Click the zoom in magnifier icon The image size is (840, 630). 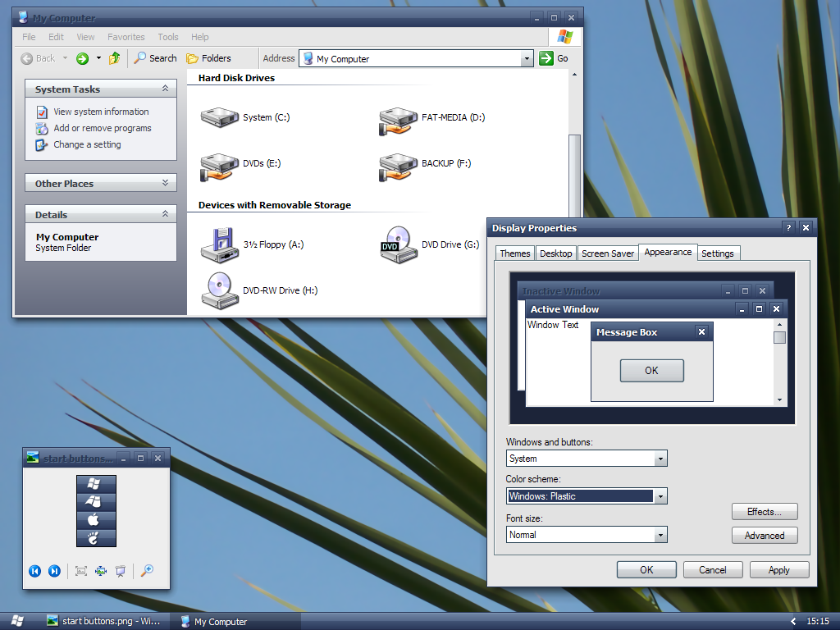click(147, 571)
